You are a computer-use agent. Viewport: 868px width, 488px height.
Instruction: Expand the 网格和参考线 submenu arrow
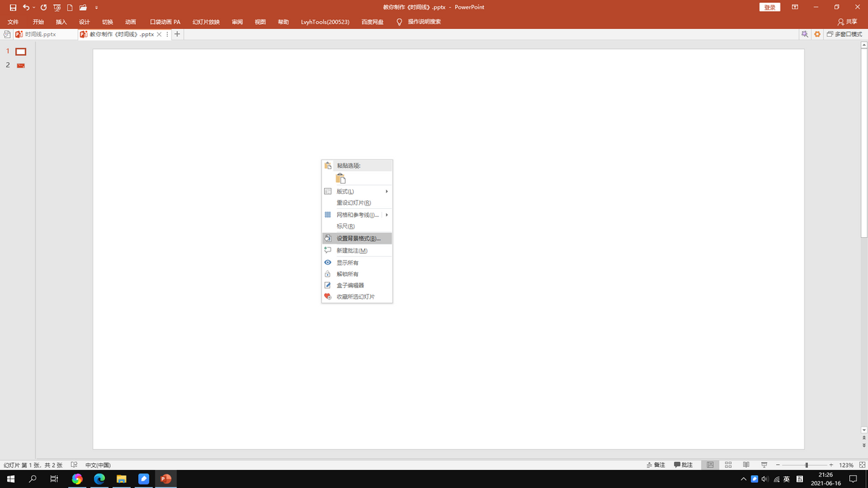(x=387, y=215)
